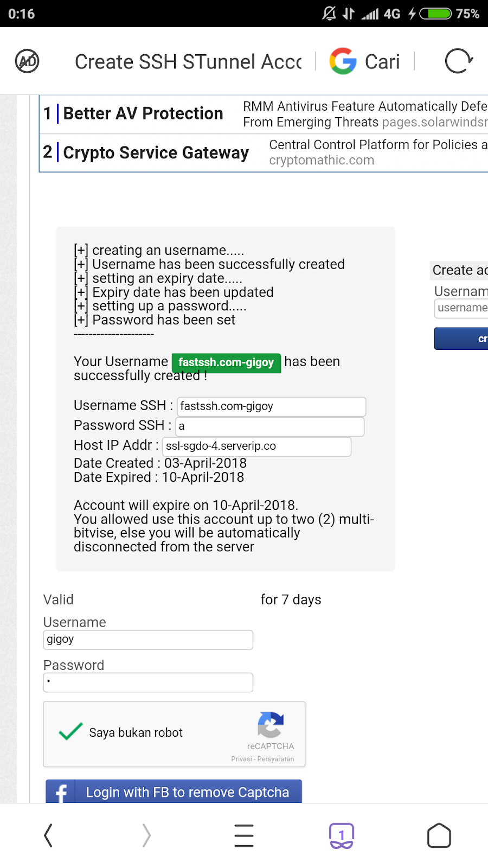Tap the Google Cari search icon

pos(343,61)
